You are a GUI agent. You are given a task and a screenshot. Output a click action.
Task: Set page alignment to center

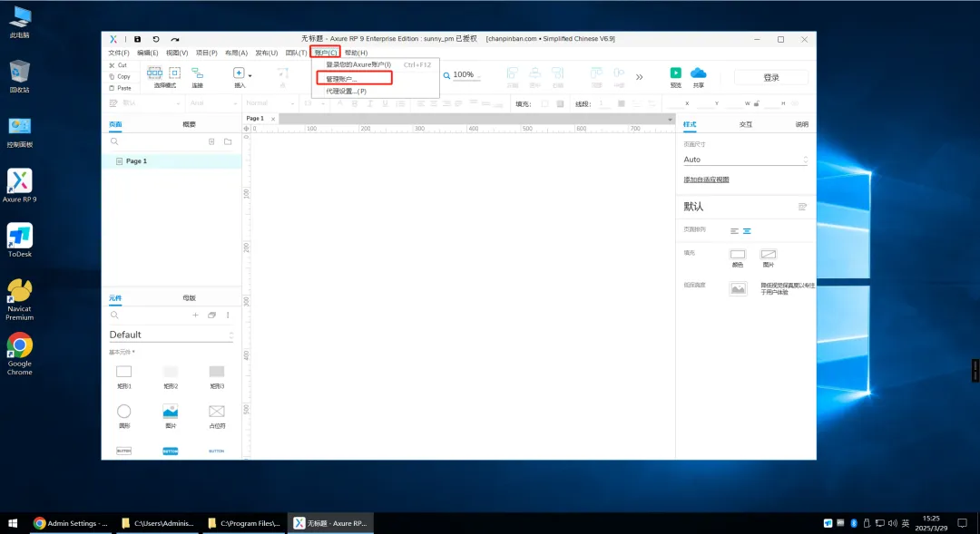(x=747, y=231)
